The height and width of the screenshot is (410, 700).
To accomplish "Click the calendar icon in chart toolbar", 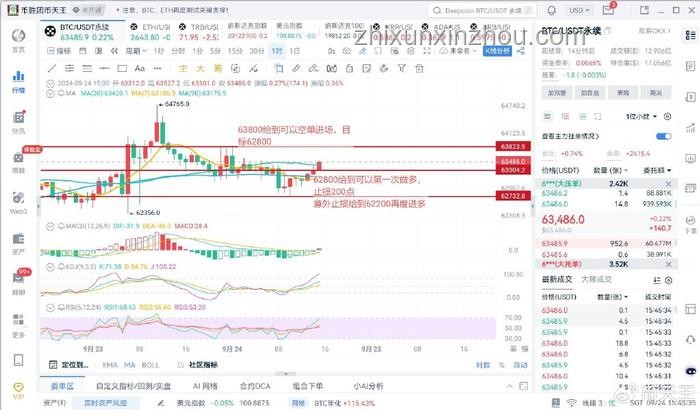I will (x=83, y=51).
